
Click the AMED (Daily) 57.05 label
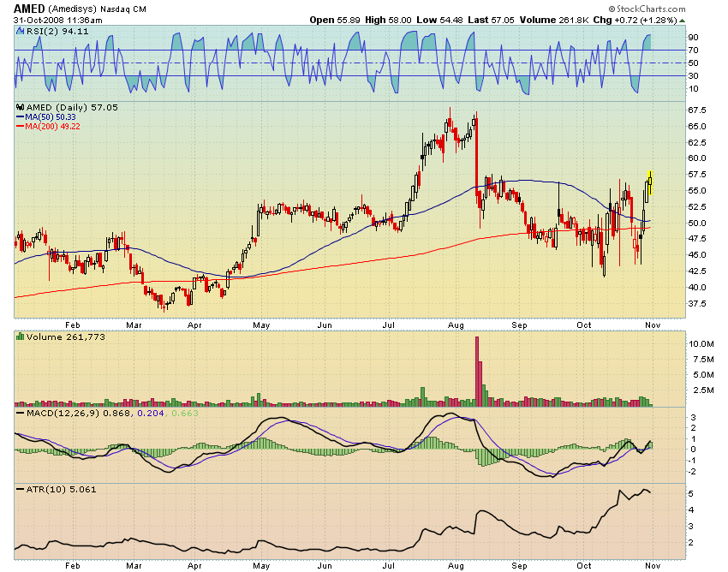[72, 108]
